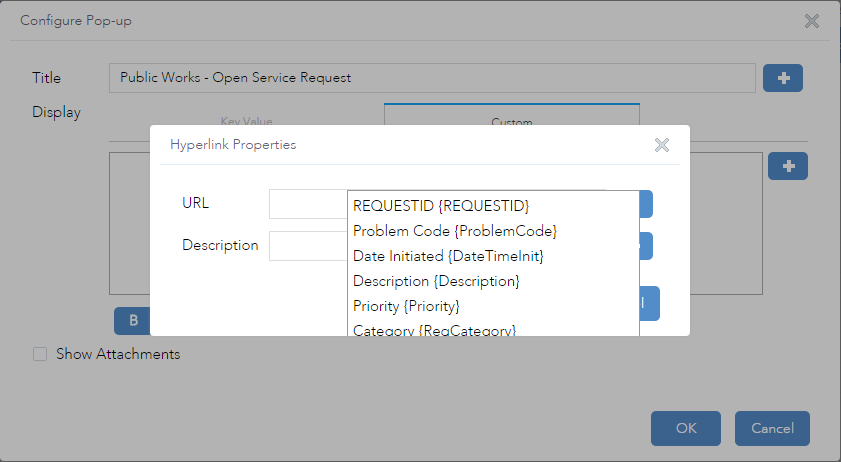Viewport: 841px width, 462px height.
Task: Choose Priority {Priority} field option
Action: pyautogui.click(x=406, y=306)
